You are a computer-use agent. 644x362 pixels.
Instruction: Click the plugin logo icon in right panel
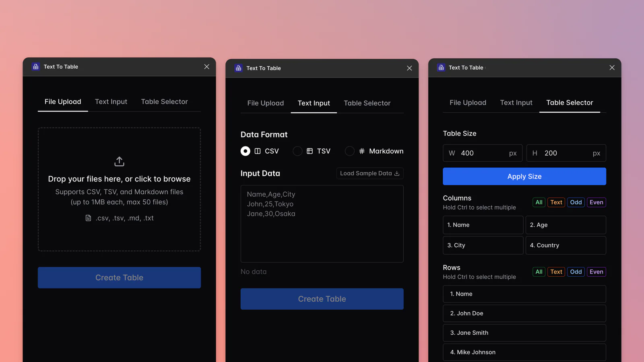[441, 68]
